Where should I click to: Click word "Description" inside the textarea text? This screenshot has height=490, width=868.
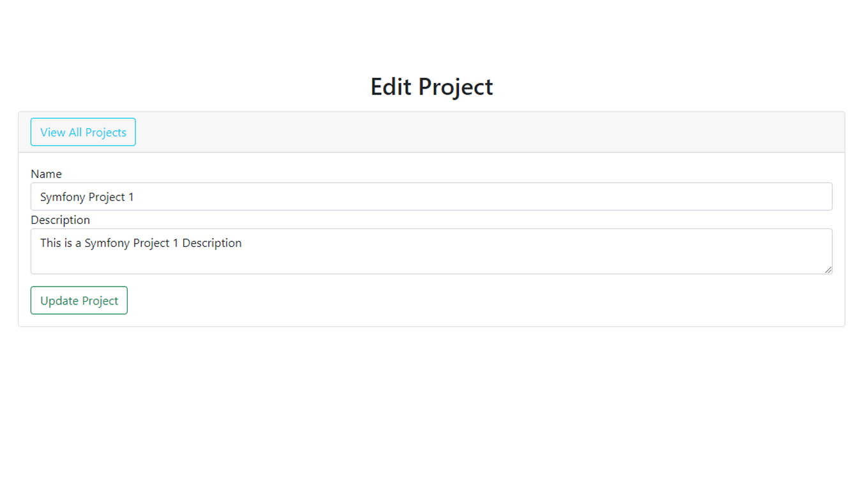pyautogui.click(x=212, y=243)
